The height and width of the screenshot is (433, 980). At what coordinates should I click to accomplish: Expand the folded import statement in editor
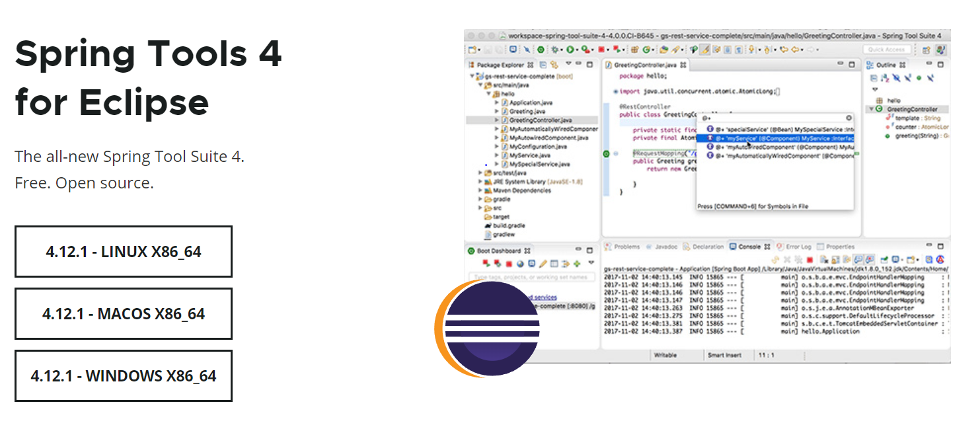[x=616, y=91]
